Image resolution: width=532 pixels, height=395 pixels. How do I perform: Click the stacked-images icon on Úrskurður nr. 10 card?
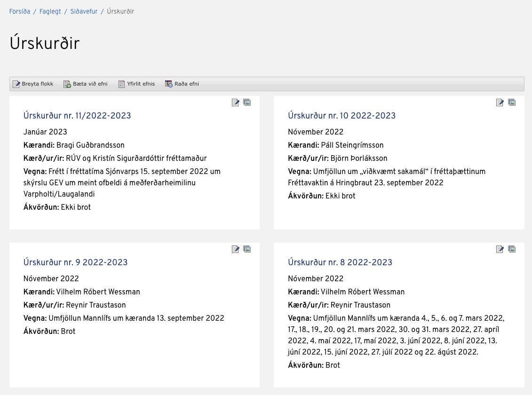coord(512,103)
